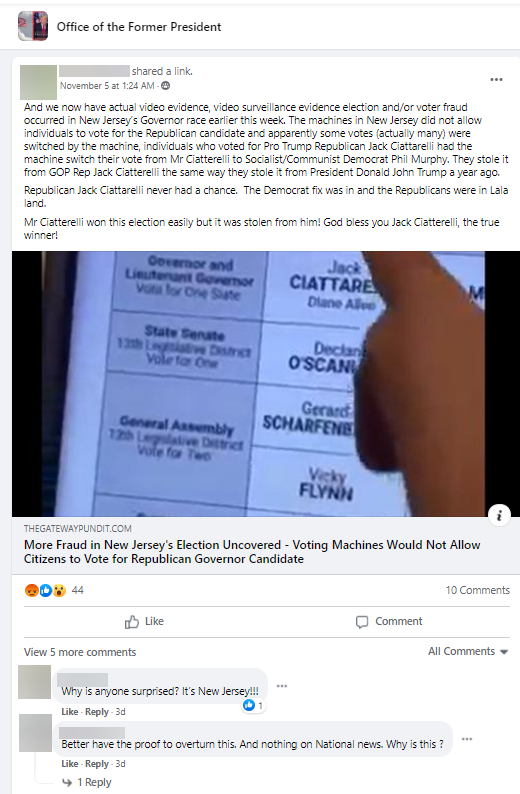Open options for 'Better have the proof' comment

click(x=467, y=739)
